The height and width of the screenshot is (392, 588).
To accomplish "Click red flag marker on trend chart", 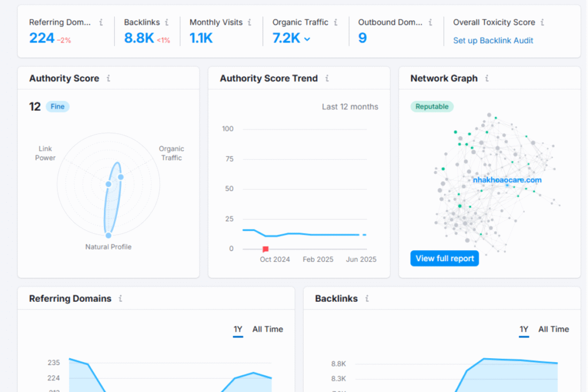I will (265, 249).
